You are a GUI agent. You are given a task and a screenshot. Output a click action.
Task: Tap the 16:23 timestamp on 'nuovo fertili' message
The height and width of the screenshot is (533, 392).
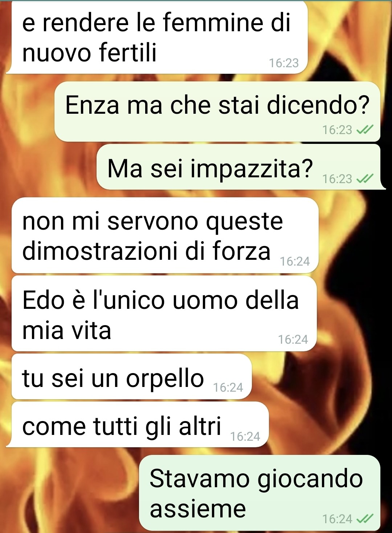(x=284, y=63)
